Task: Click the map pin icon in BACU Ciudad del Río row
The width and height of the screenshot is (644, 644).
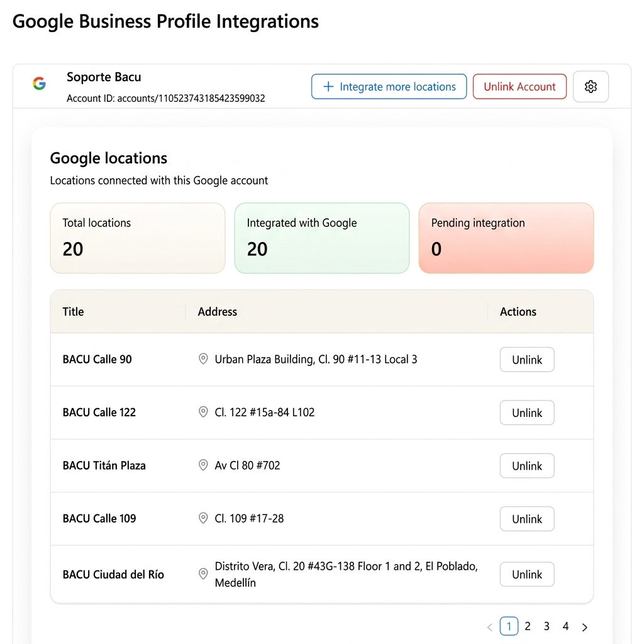Action: click(203, 574)
